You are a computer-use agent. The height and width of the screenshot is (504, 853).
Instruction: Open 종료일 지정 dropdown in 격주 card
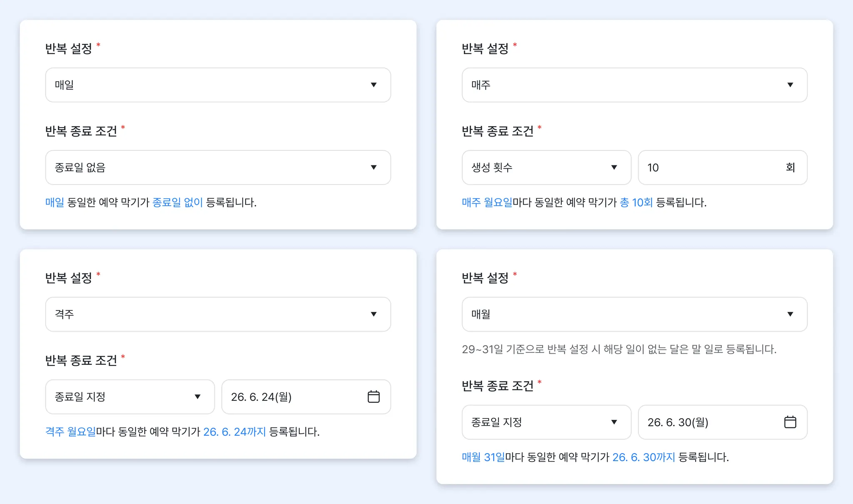tap(130, 397)
